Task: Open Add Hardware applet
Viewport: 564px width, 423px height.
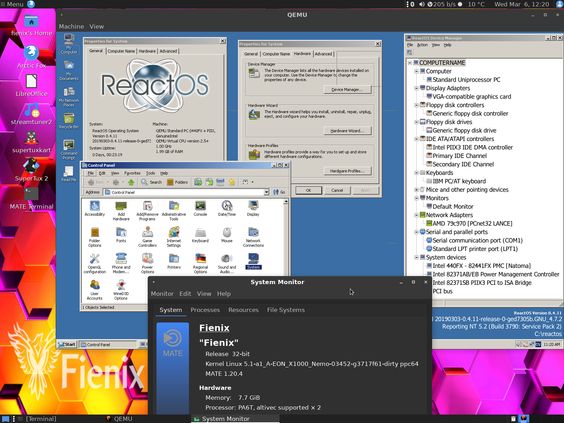Action: coord(121,210)
